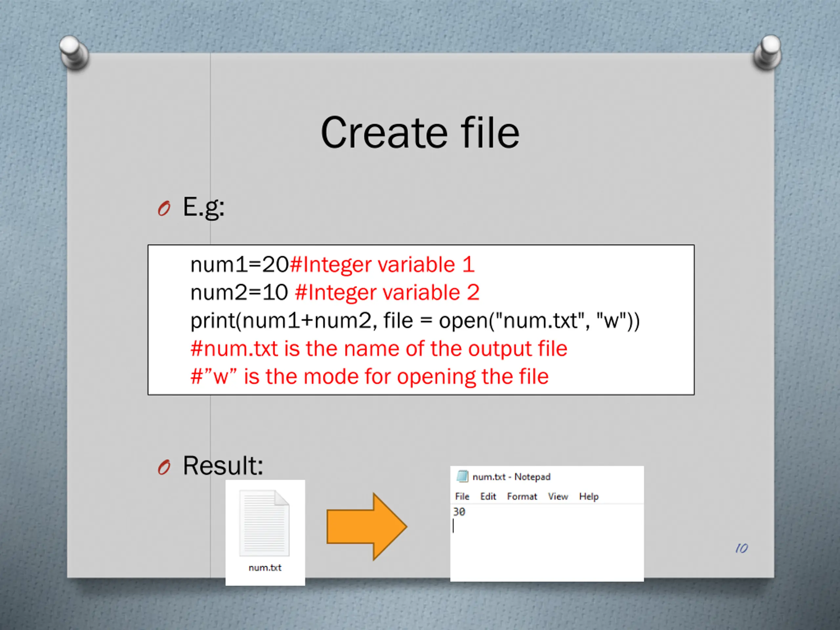Screen dimensions: 840x630
Task: Click the 'E.g:' bullet text
Action: (203, 207)
